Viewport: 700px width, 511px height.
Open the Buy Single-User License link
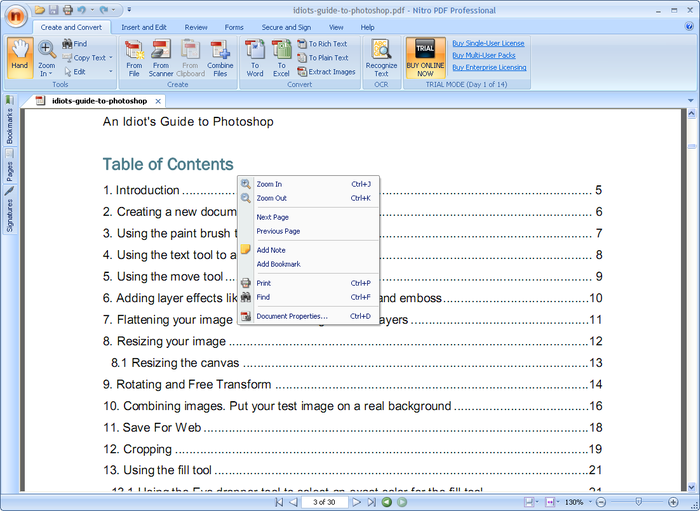point(488,43)
